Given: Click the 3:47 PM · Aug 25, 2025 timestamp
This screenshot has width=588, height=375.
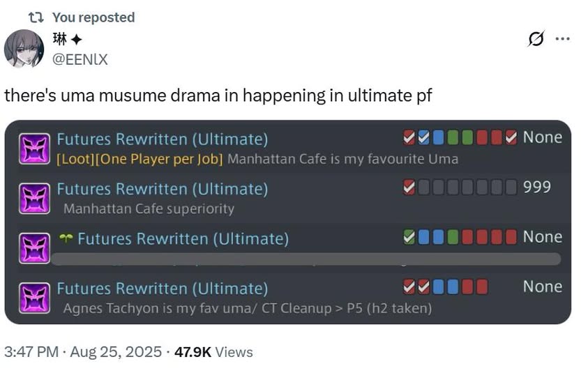Looking at the screenshot, I should pyautogui.click(x=82, y=352).
